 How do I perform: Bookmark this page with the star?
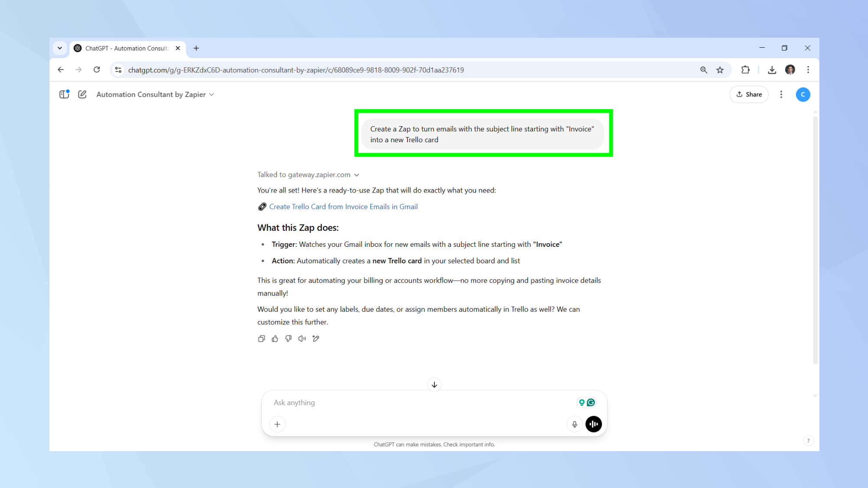tap(720, 70)
